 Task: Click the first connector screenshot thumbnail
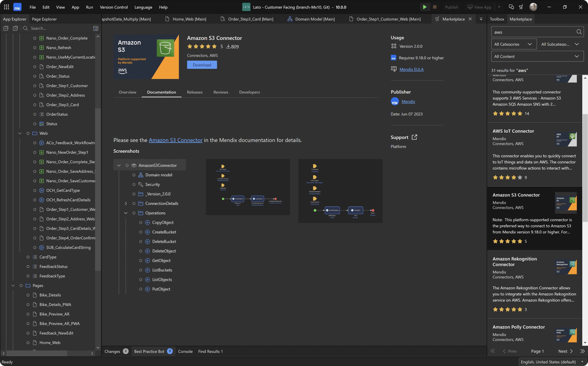tap(248, 187)
